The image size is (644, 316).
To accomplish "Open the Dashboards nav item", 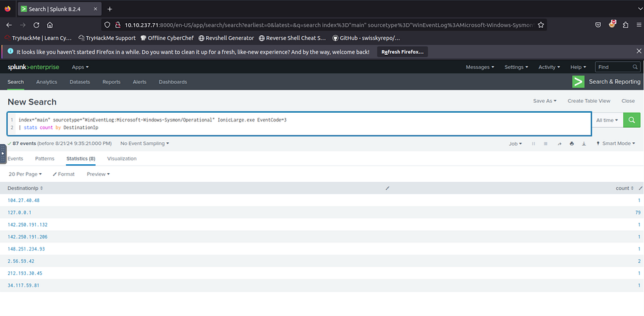I will [173, 82].
